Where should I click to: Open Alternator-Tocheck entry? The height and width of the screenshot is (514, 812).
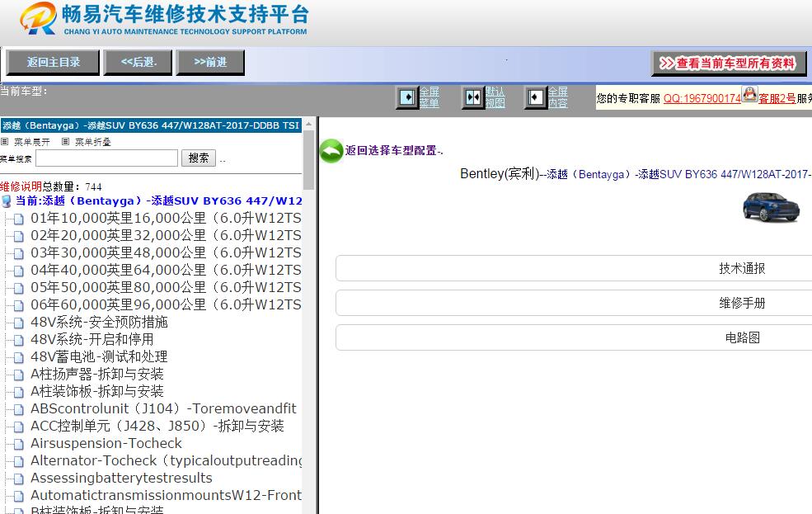166,460
